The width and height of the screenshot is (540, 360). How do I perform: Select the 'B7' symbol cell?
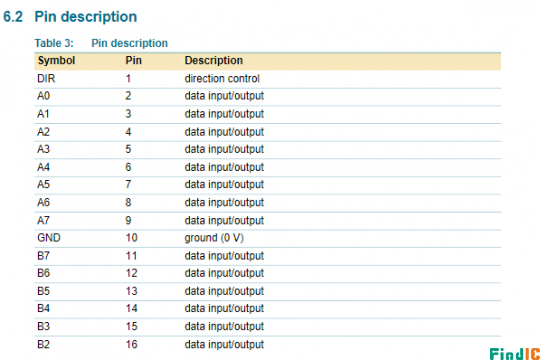click(43, 256)
